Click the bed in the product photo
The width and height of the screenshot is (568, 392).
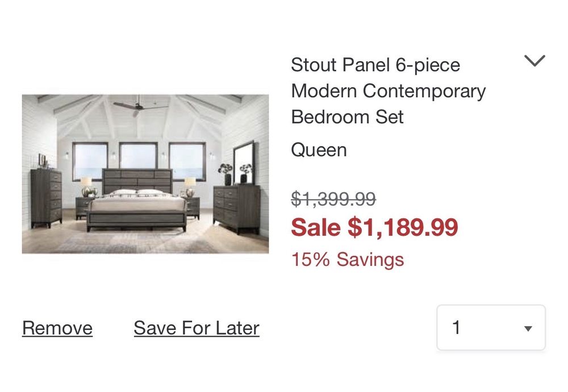[x=137, y=205]
